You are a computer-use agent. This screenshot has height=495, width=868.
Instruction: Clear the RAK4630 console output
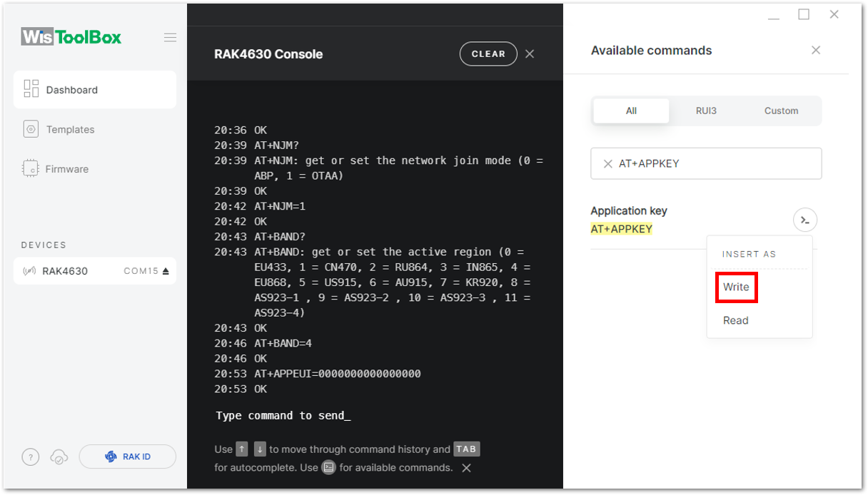click(x=488, y=54)
